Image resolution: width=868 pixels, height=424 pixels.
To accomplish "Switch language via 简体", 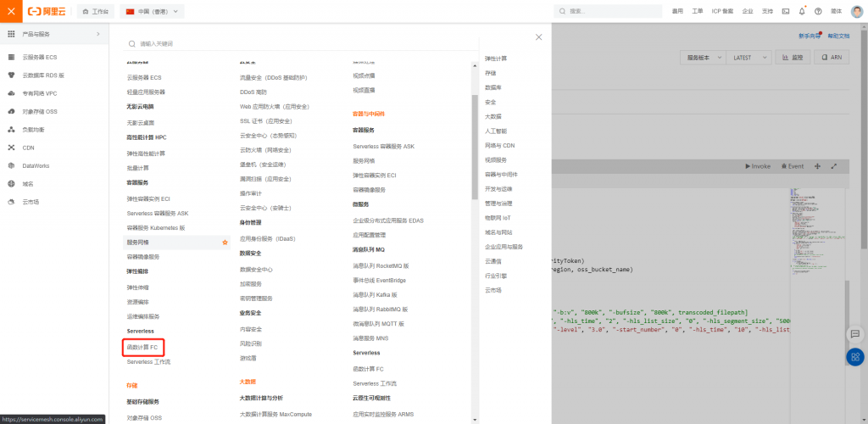I will click(837, 11).
